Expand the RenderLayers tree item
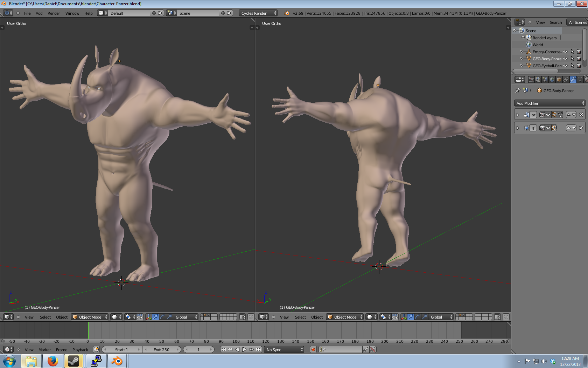 pyautogui.click(x=523, y=38)
